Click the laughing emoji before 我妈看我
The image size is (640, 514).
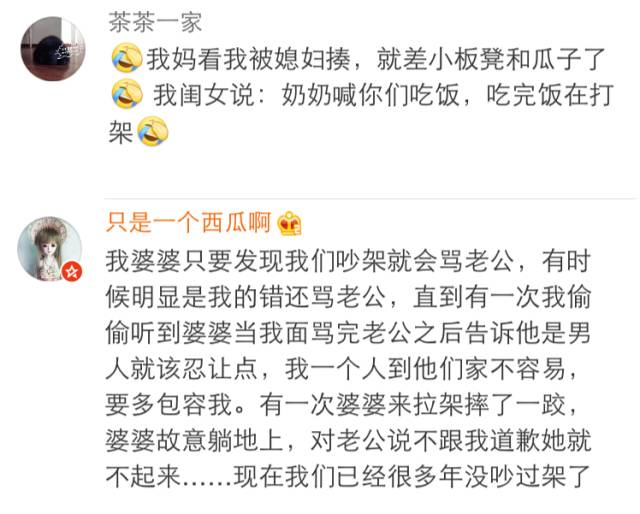(127, 58)
